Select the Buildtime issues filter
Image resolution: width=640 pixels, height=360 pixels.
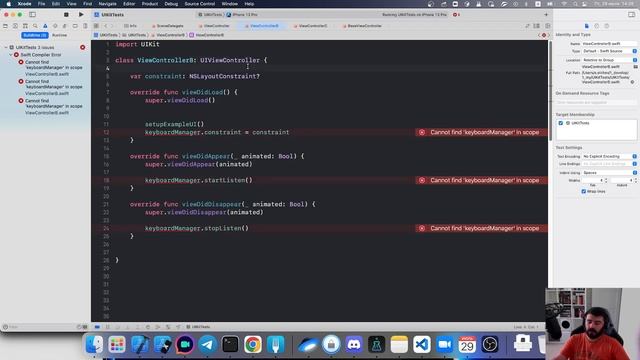tap(35, 35)
